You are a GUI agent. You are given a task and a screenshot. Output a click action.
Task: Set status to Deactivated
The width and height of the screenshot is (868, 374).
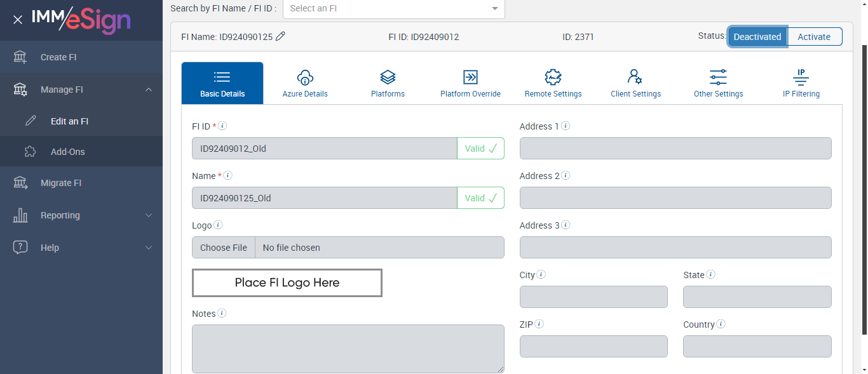click(x=757, y=37)
